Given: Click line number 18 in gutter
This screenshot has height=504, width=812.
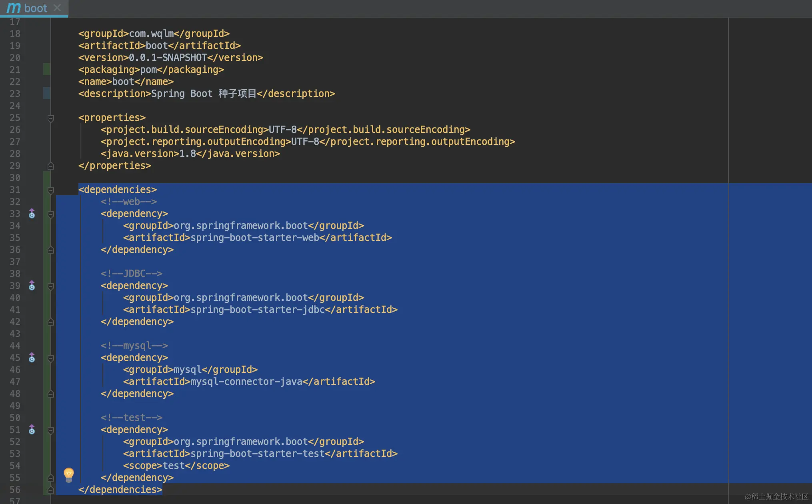Looking at the screenshot, I should [x=15, y=34].
